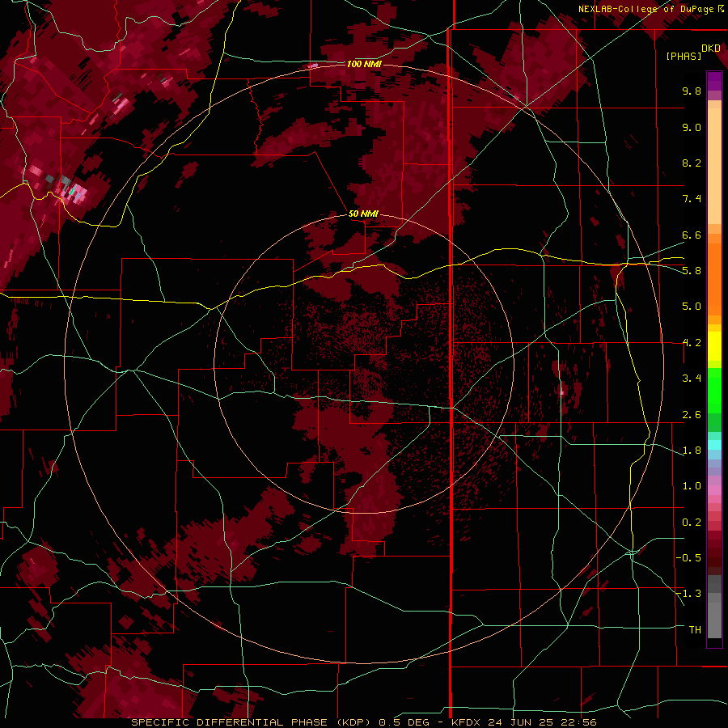Click the SPECIFIC DIFFERENTIAL PHASE (KDP) caption text
728x728 pixels.
click(x=253, y=722)
